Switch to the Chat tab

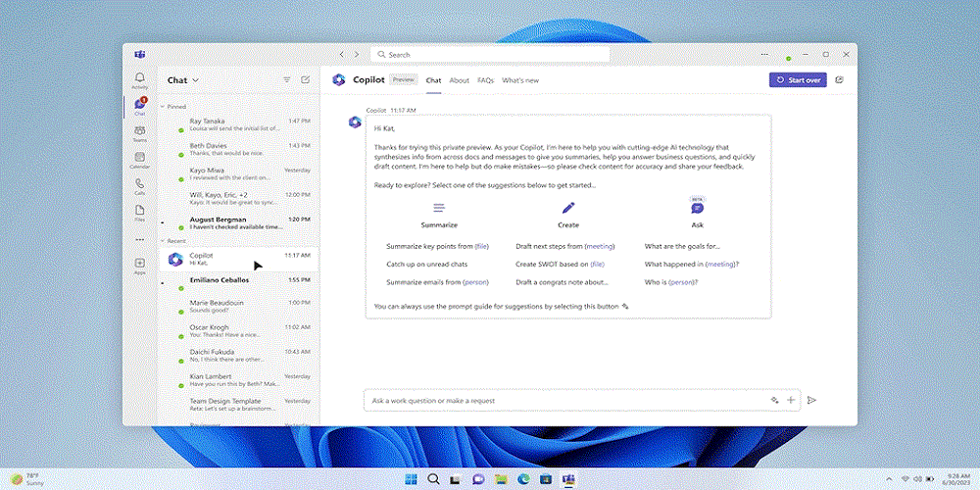point(433,80)
